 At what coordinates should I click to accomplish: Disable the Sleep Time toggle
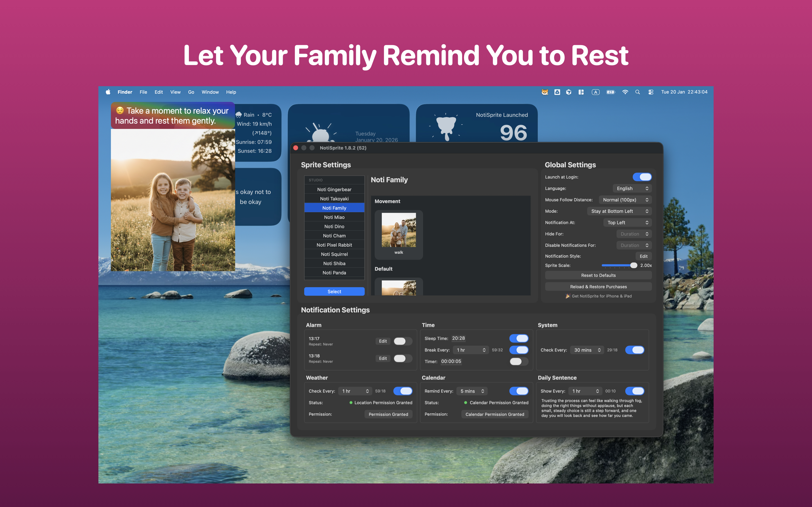[518, 338]
